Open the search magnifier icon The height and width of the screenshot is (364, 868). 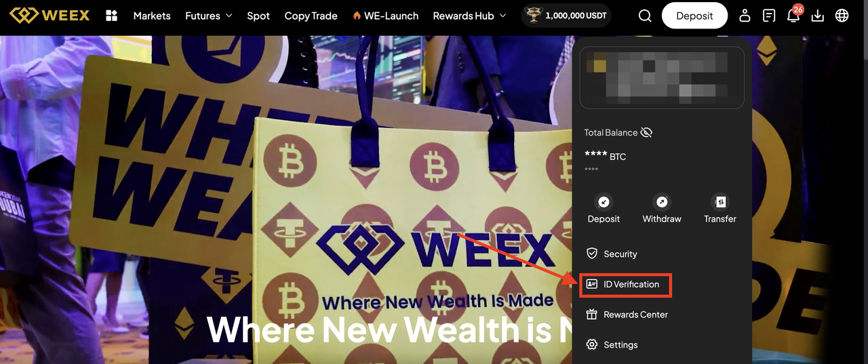(645, 16)
